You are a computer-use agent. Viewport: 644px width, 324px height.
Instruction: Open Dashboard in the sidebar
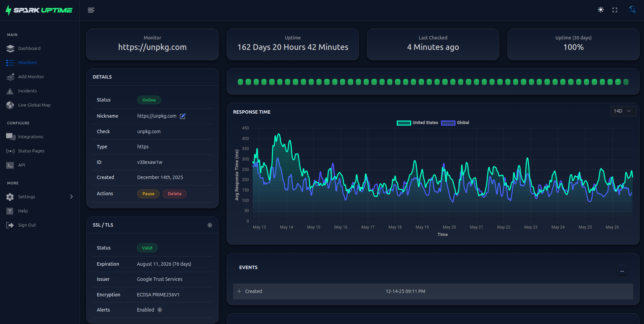[x=29, y=48]
